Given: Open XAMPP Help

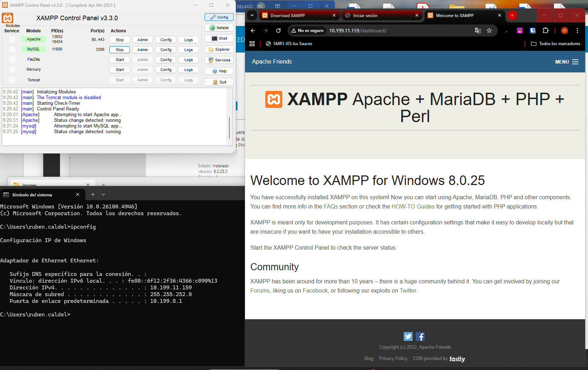Looking at the screenshot, I should pos(219,71).
